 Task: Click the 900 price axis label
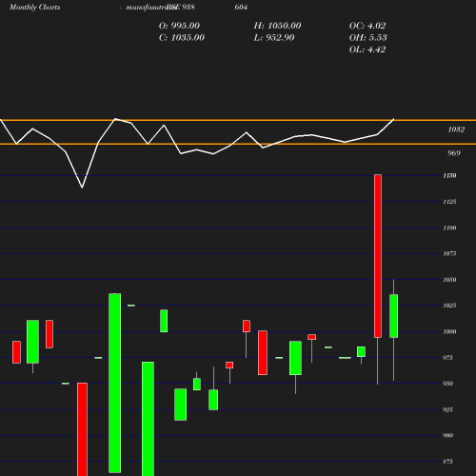pyautogui.click(x=447, y=435)
